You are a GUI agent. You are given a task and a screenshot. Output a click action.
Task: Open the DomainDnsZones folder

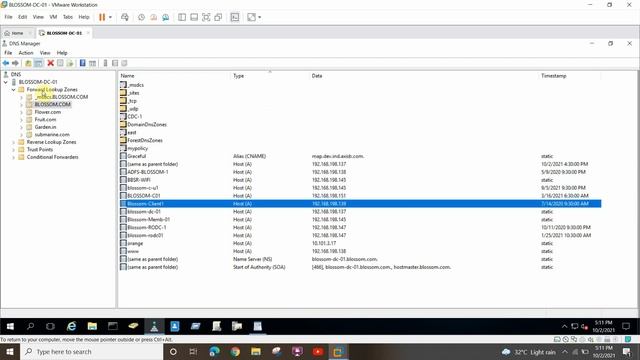coord(147,124)
